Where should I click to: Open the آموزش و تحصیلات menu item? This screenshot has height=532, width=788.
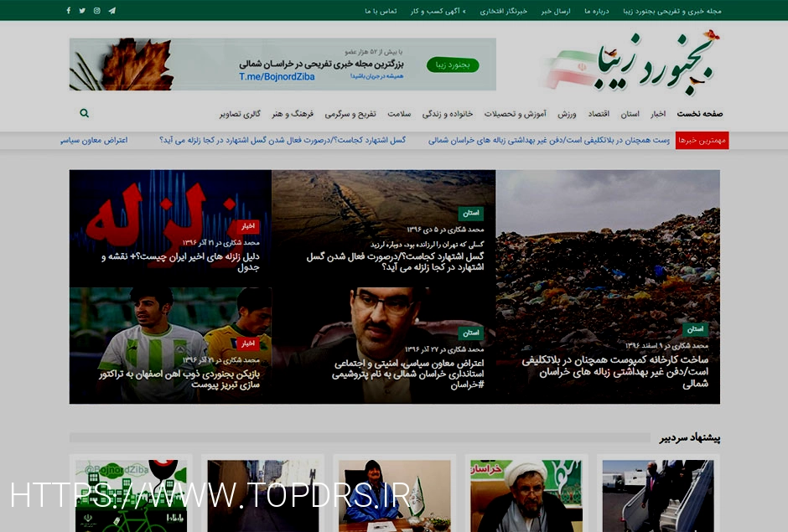click(x=515, y=114)
